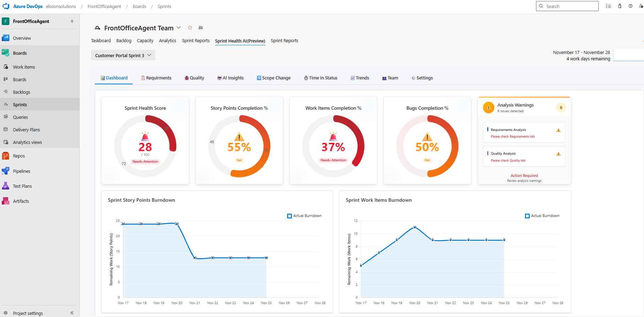Screen dimensions: 644x317
Task: Click the Sprint Health Score gauge
Action: 145,146
